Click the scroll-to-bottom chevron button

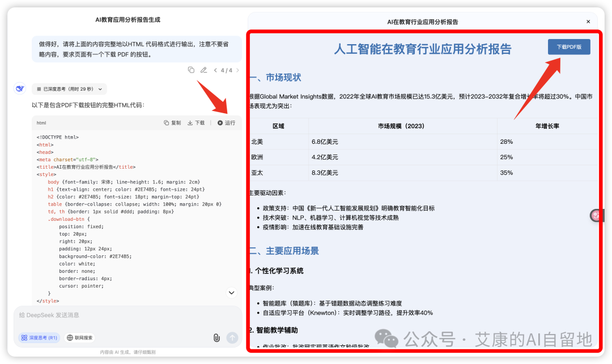click(231, 293)
